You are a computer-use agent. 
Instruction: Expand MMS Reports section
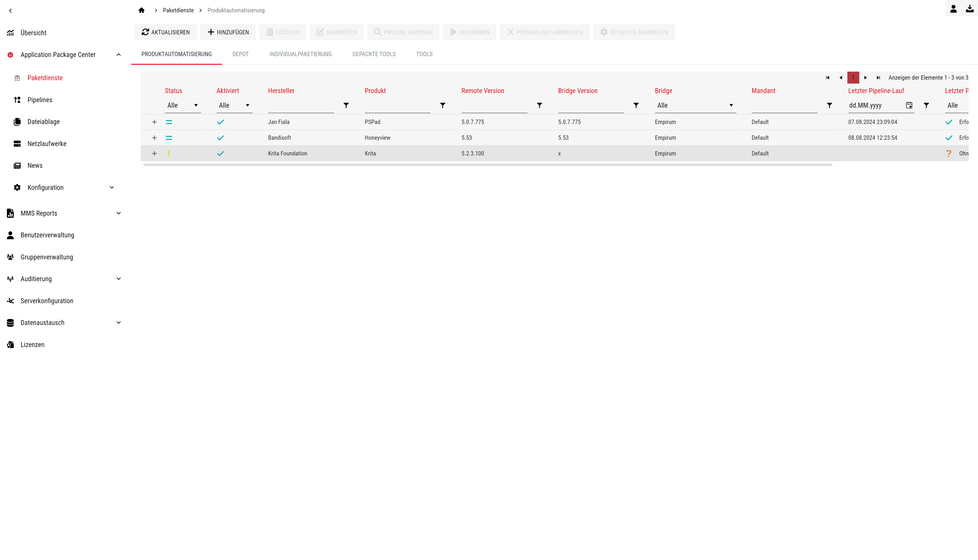pos(119,214)
